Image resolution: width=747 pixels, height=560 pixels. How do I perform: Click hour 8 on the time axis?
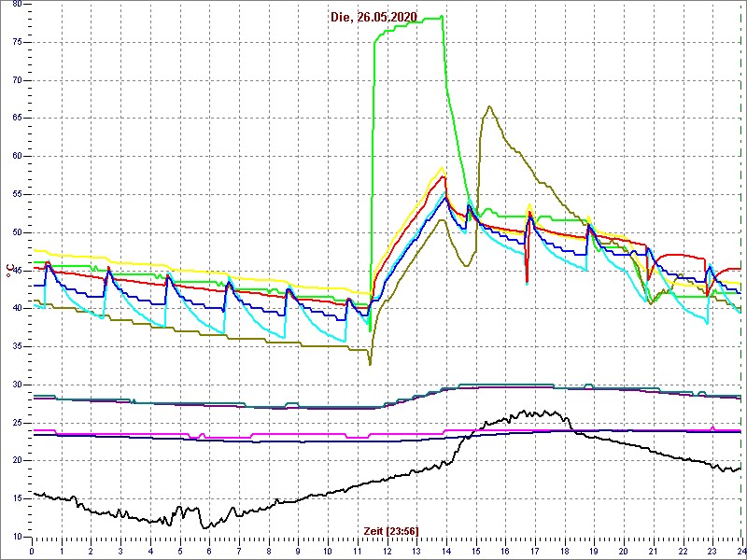click(269, 551)
